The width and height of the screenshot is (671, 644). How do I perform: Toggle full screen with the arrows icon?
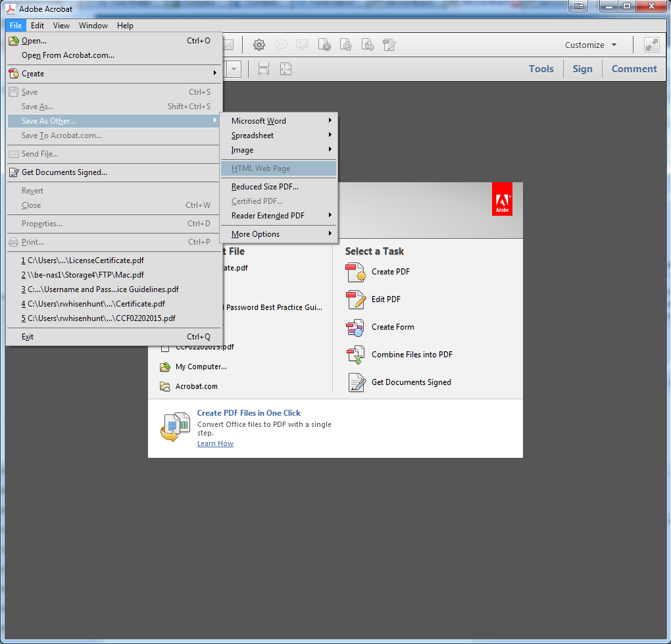651,45
